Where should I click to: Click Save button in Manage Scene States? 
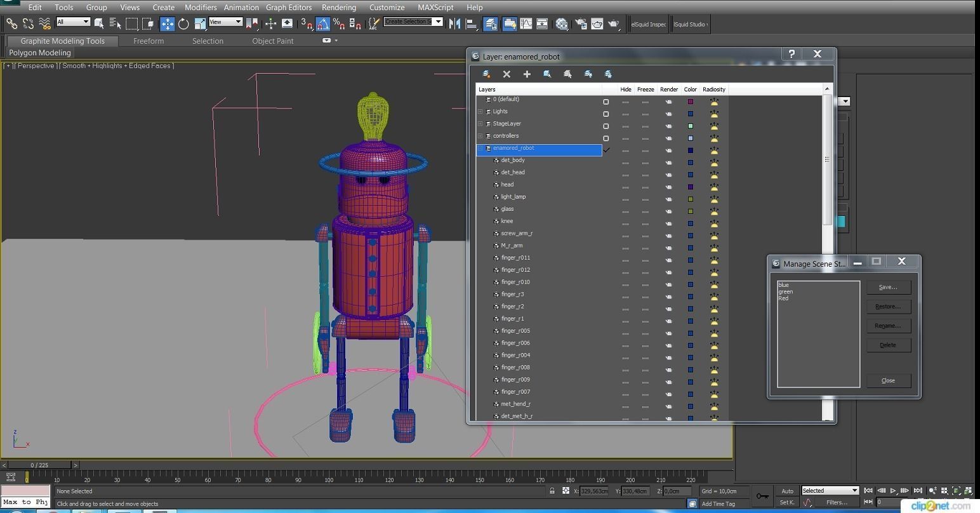pyautogui.click(x=889, y=287)
